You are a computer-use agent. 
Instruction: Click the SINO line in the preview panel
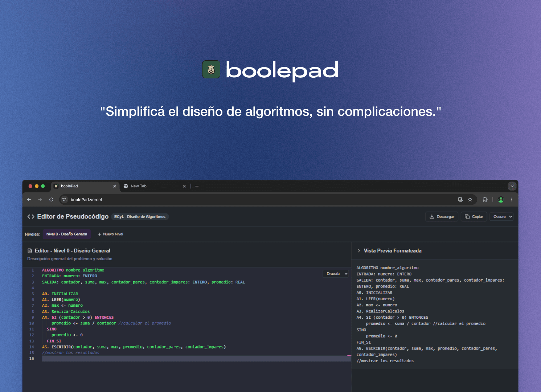[361, 330]
